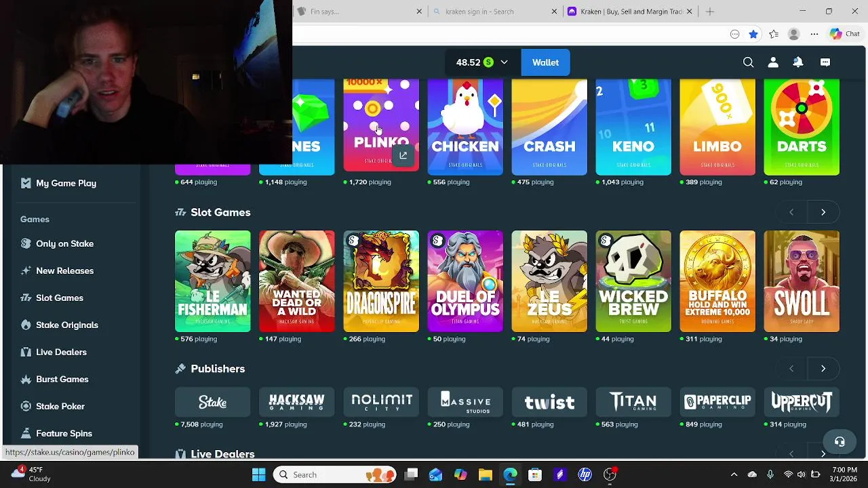
Task: Click the Windows taskbar Search box
Action: pos(336,474)
